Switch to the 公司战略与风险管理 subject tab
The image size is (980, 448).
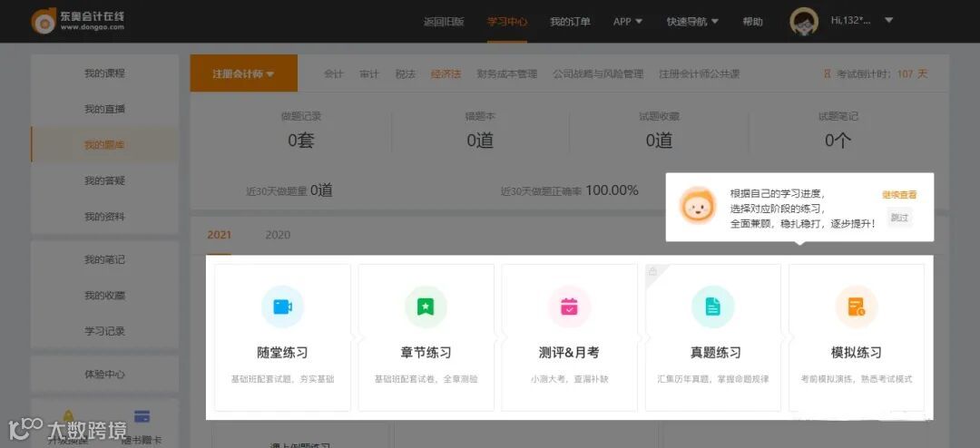coord(598,73)
